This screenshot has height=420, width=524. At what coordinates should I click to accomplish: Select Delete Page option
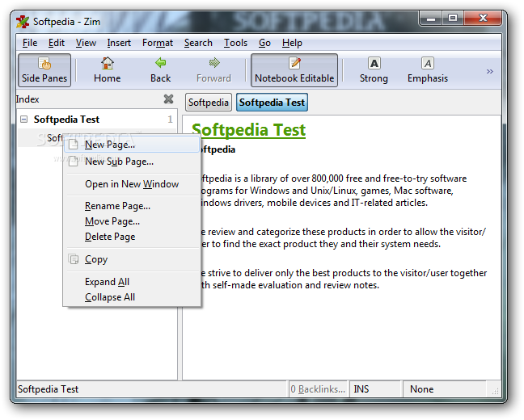tap(133, 237)
